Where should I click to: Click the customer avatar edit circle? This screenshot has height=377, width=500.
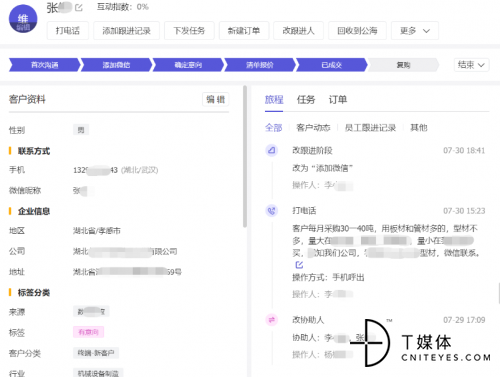click(x=23, y=19)
